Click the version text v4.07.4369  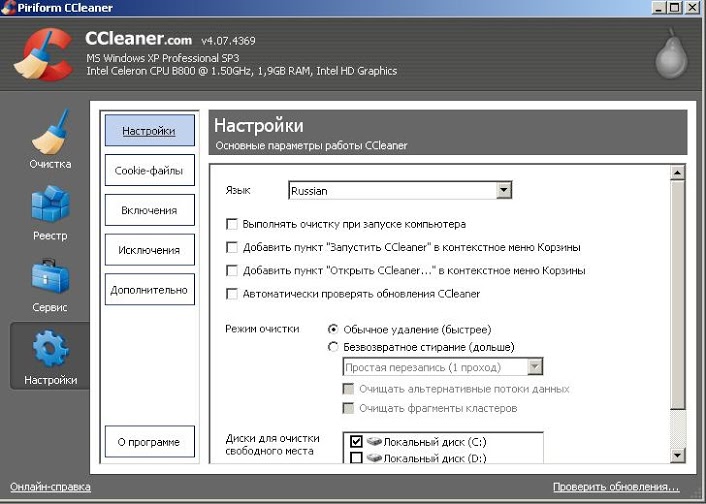pos(228,41)
